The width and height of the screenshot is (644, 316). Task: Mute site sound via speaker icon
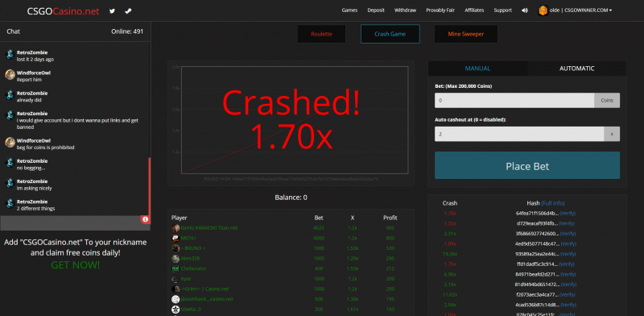tap(525, 10)
